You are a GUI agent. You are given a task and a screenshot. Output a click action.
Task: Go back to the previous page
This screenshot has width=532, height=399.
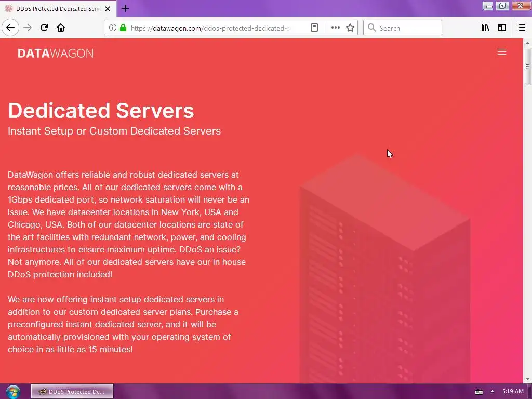(x=10, y=28)
